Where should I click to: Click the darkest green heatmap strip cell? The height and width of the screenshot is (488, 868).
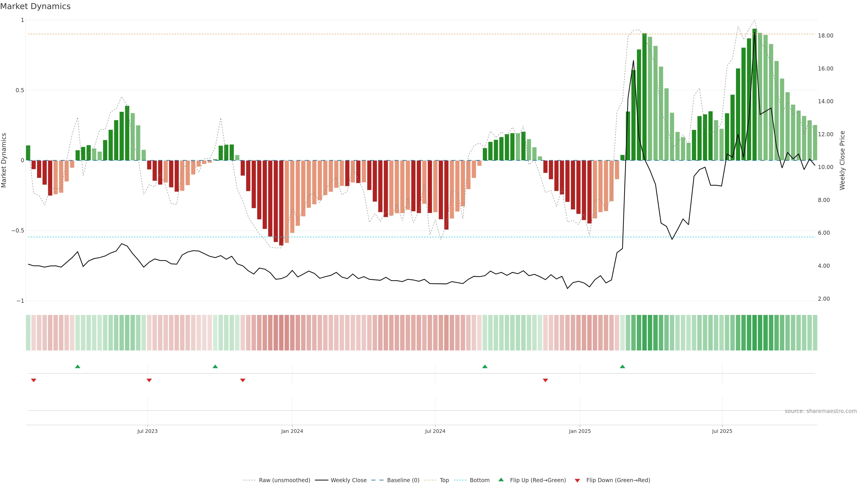coord(755,333)
